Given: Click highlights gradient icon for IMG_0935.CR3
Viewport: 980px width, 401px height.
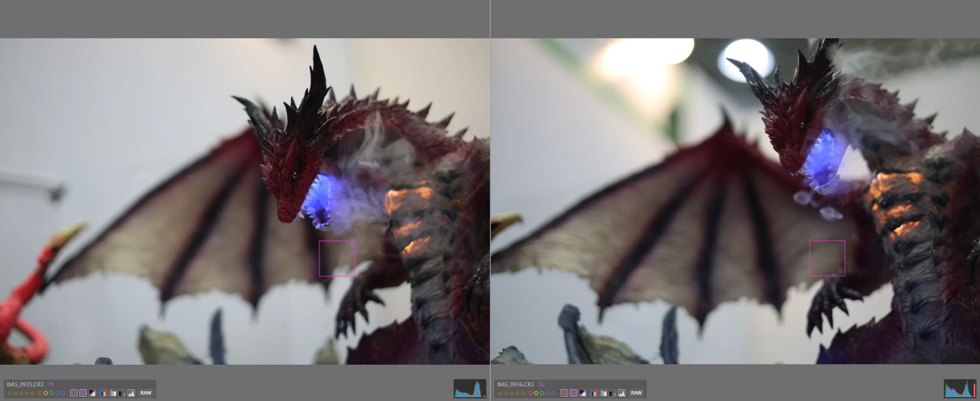Looking at the screenshot, I should click(113, 393).
